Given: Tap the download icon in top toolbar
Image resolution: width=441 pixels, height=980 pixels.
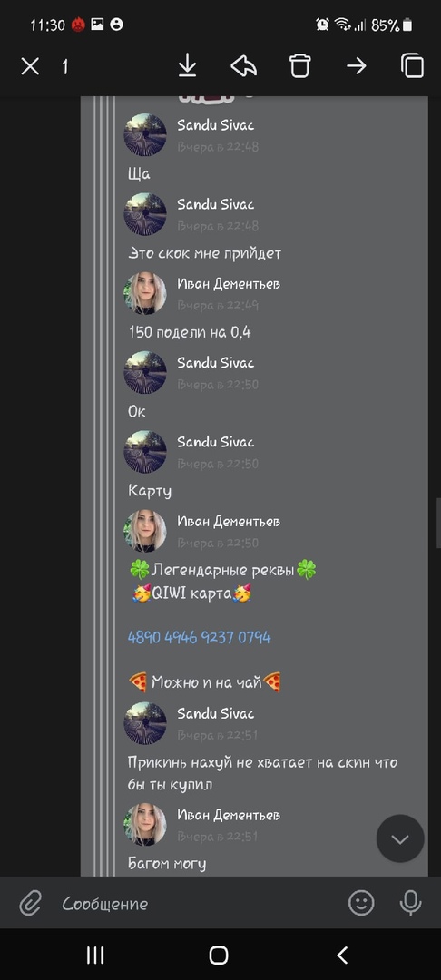Looking at the screenshot, I should (188, 65).
